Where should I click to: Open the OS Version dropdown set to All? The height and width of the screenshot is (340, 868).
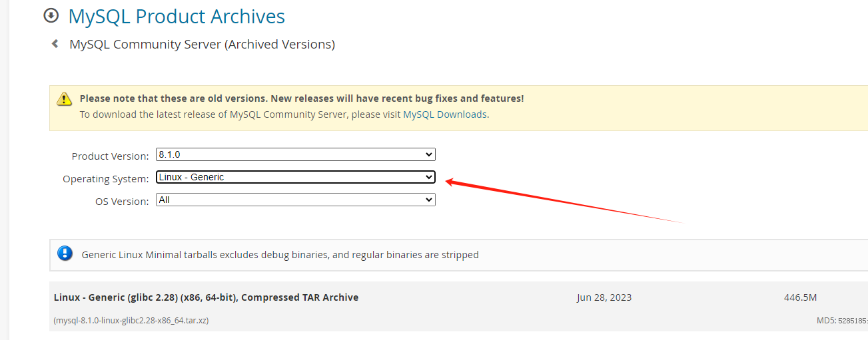tap(295, 200)
